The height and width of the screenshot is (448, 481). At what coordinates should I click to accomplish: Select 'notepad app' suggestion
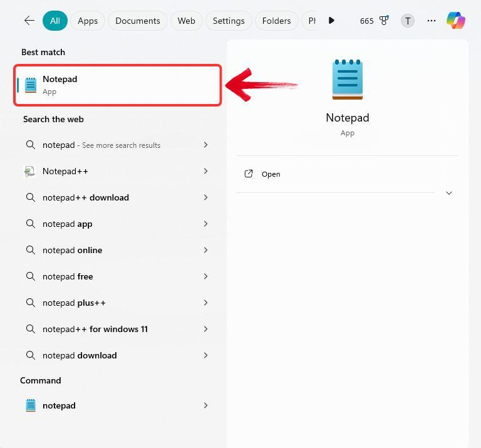(118, 224)
